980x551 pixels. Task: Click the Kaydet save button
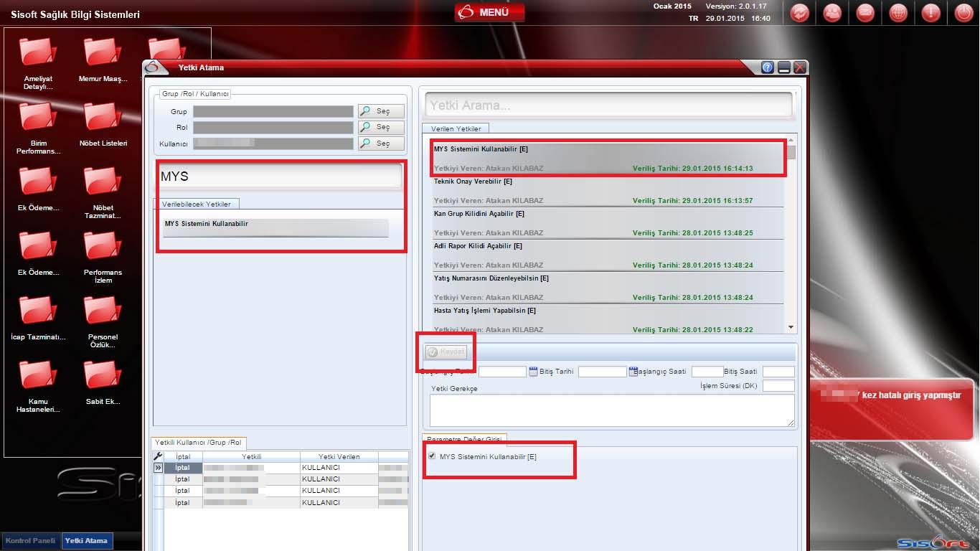[446, 352]
